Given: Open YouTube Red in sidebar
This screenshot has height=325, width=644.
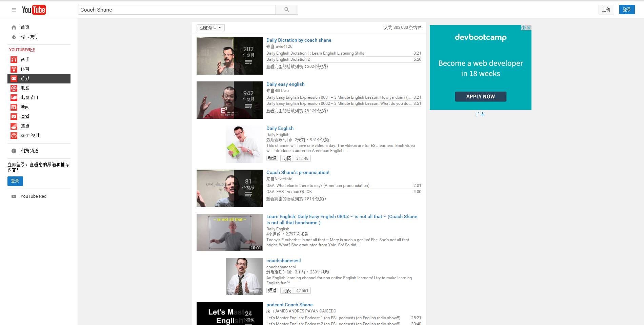Looking at the screenshot, I should [x=34, y=196].
